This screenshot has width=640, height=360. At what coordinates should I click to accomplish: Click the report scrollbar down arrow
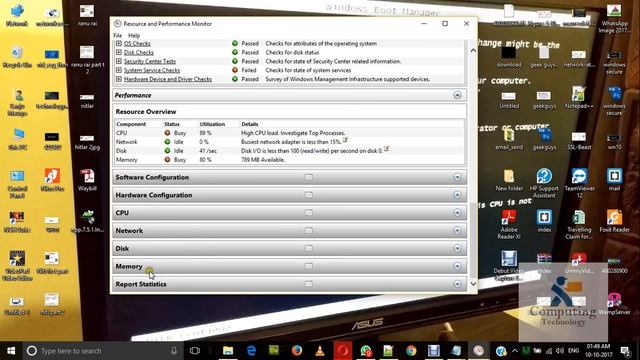pos(473,284)
